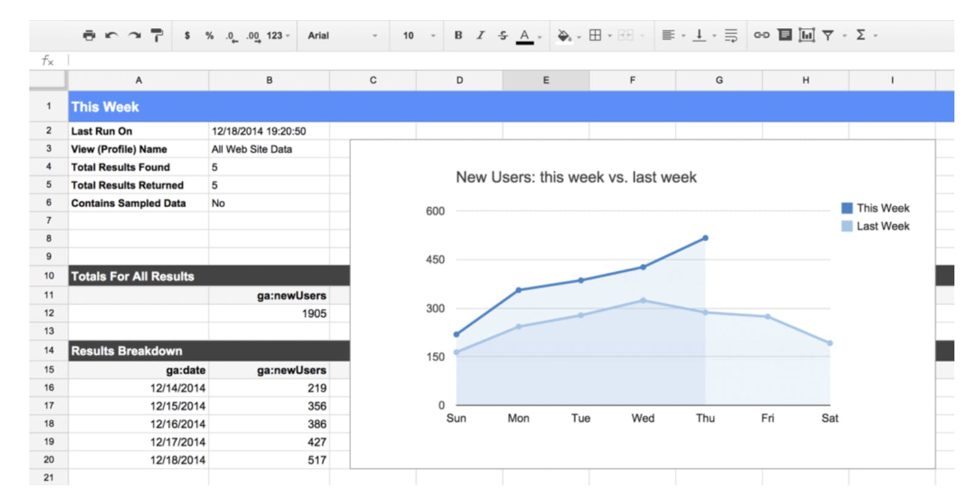Toggle bold formatting
The image size is (980, 500).
coord(458,35)
